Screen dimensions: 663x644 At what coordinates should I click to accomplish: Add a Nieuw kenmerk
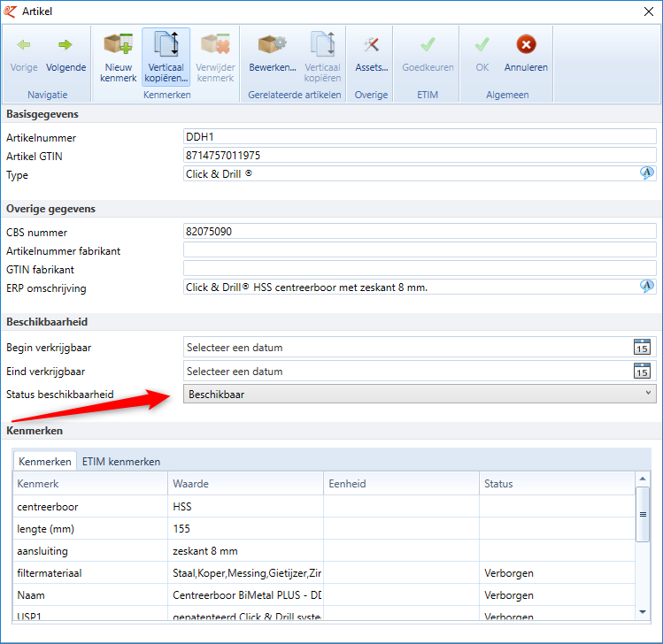[x=119, y=57]
